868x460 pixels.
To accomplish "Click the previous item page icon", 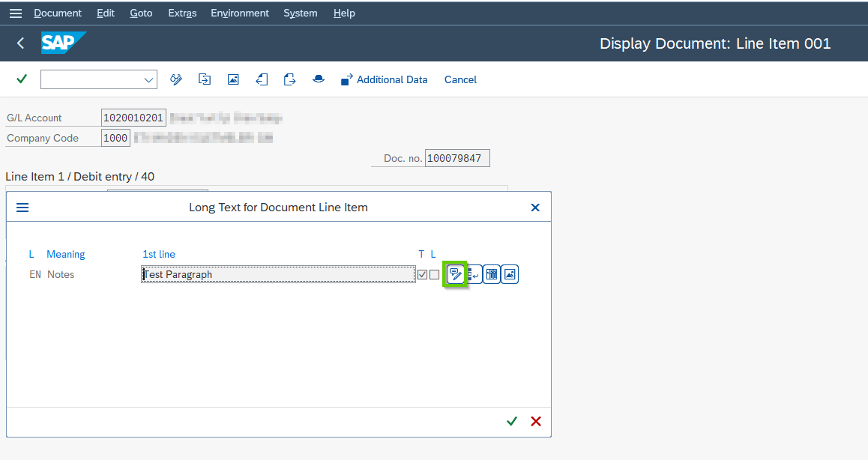I will click(x=262, y=79).
